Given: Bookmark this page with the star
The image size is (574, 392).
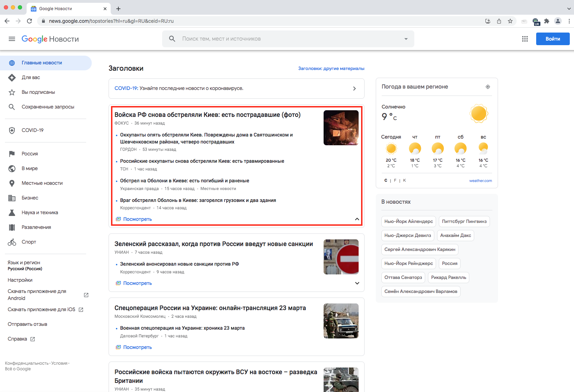Looking at the screenshot, I should coord(510,21).
